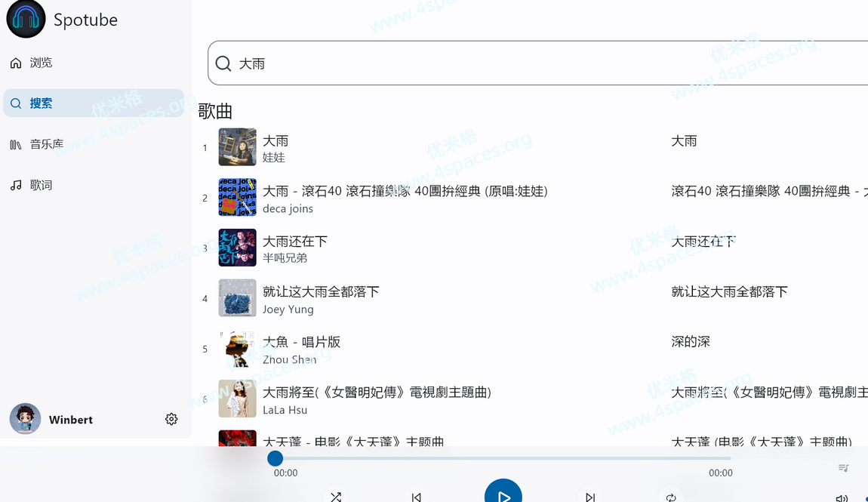
Task: Toggle shuffle playback mode
Action: [336, 497]
